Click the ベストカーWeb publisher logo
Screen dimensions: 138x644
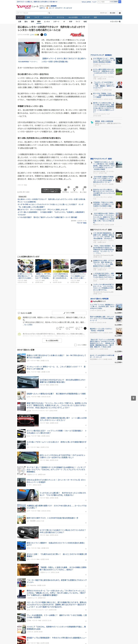(77, 35)
